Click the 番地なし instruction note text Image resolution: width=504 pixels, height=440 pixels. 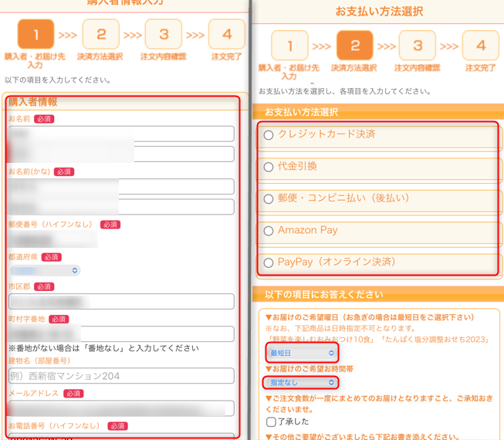click(103, 348)
